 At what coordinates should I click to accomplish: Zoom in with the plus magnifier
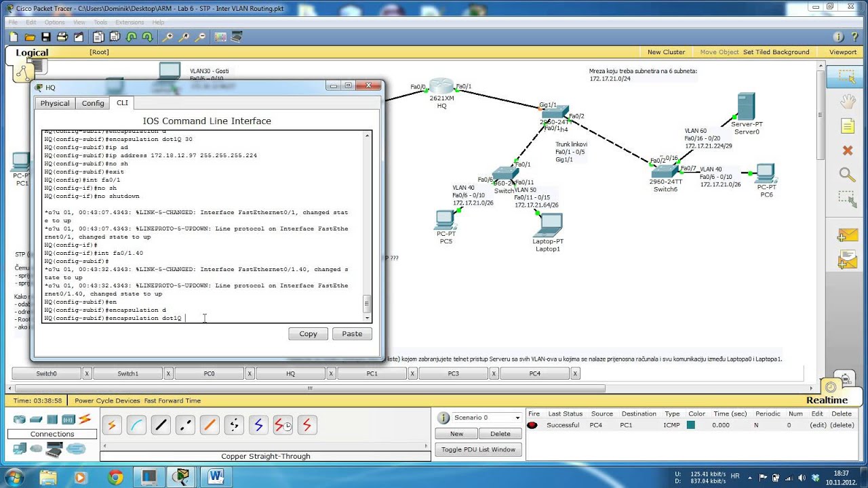click(x=167, y=37)
